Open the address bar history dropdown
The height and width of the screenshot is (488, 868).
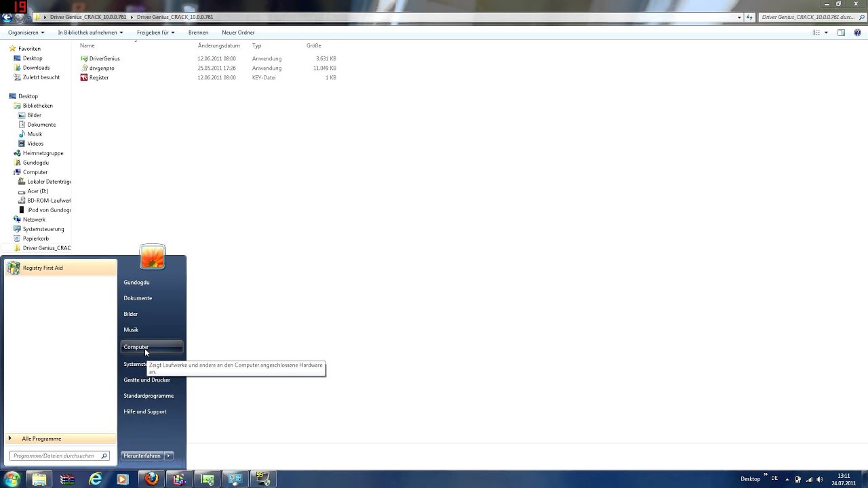(x=739, y=17)
